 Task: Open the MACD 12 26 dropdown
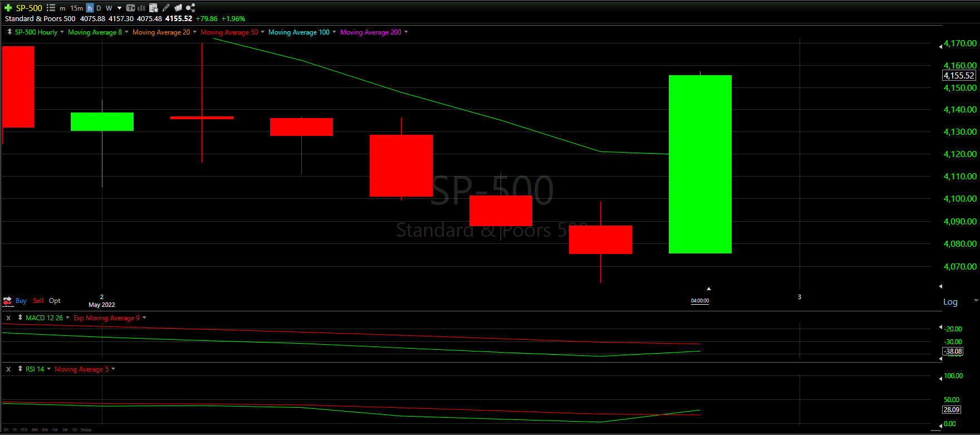[x=68, y=317]
